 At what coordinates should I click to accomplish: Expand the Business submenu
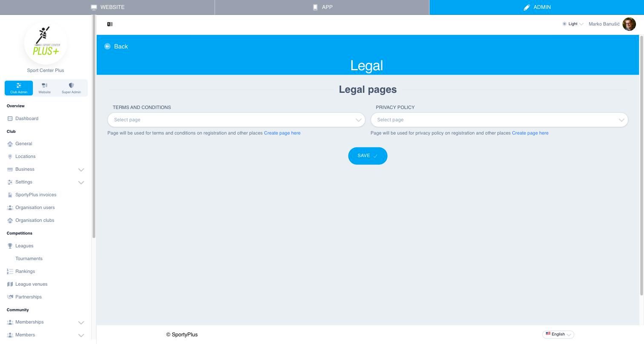click(81, 169)
